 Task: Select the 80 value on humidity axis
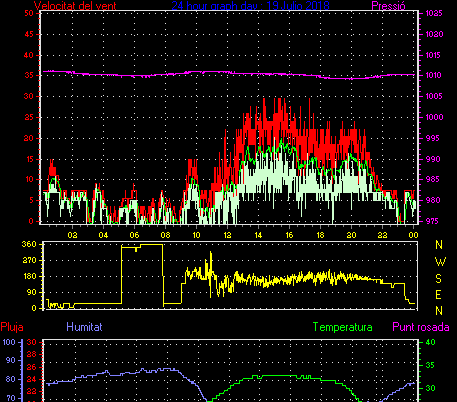[11, 379]
